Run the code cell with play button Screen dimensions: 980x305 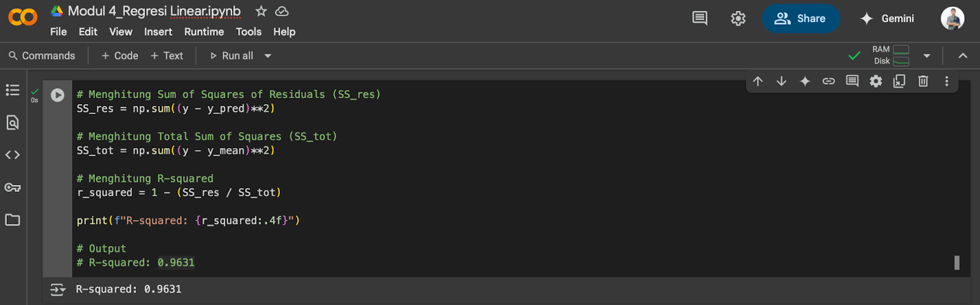pos(58,95)
